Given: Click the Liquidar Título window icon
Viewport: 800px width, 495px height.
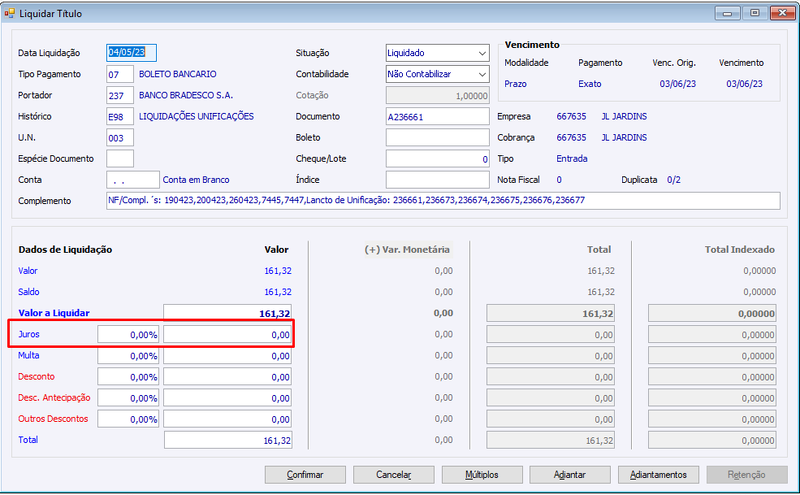Looking at the screenshot, I should point(9,13).
